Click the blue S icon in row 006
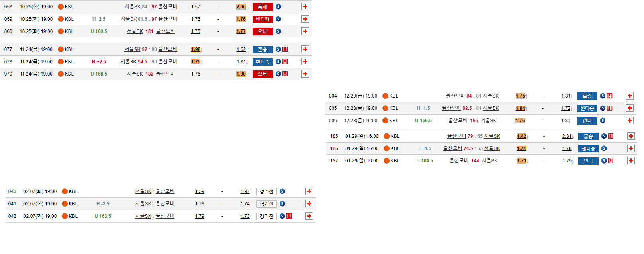 [603, 121]
